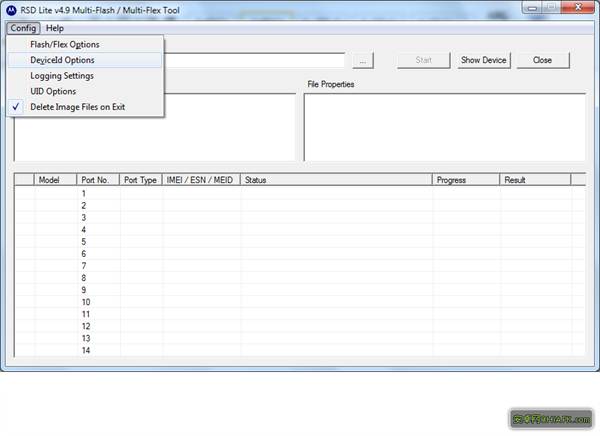The width and height of the screenshot is (600, 436).
Task: Select port number 6 row
Action: pyautogui.click(x=300, y=254)
